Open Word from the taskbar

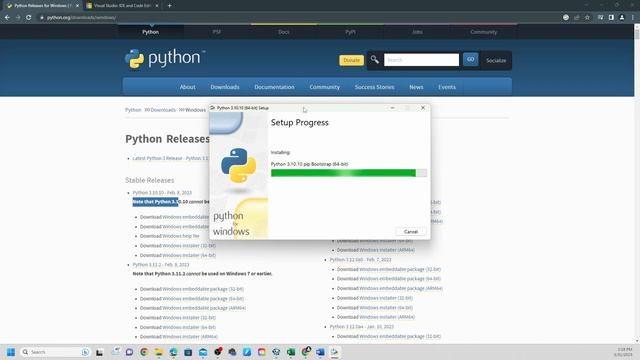pyautogui.click(x=320, y=352)
